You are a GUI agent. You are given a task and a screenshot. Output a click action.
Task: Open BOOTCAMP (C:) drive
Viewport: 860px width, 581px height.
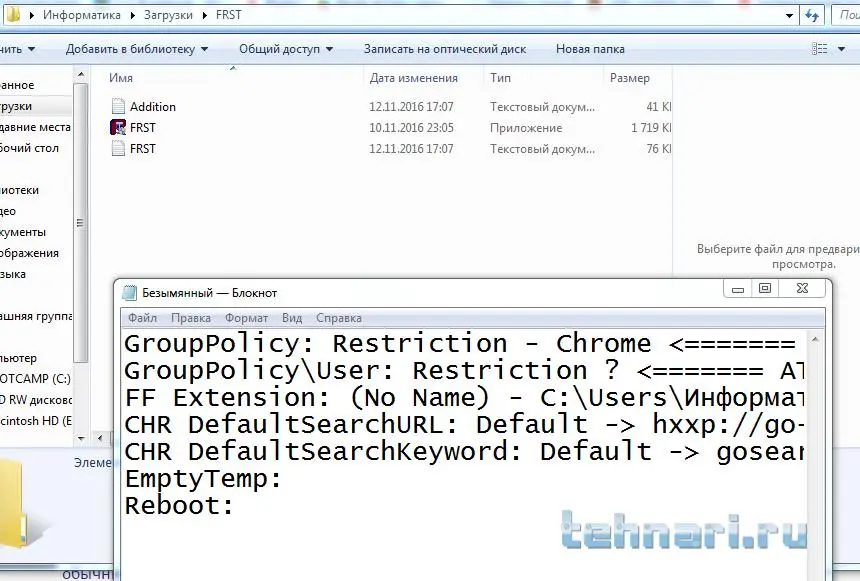[35, 379]
